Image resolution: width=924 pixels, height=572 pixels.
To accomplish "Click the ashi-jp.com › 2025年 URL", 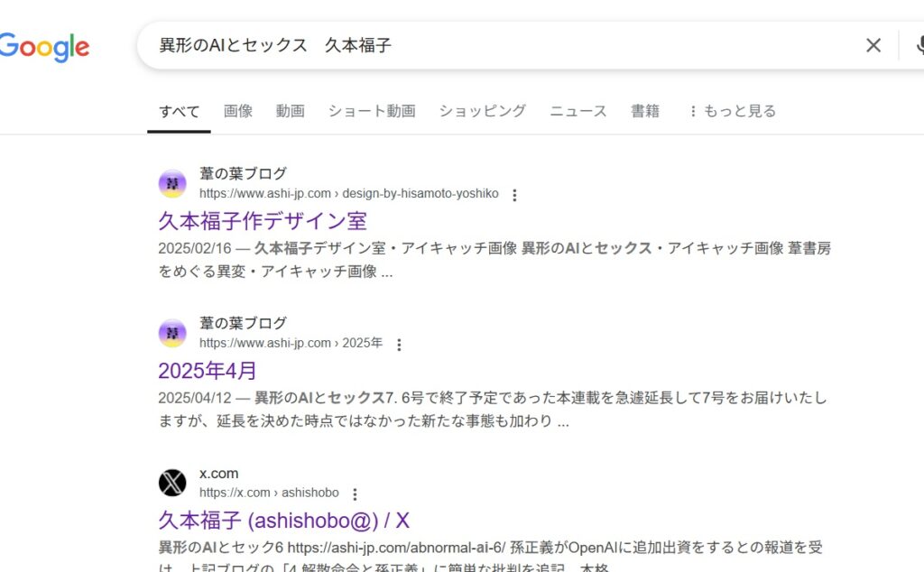I will pos(291,344).
